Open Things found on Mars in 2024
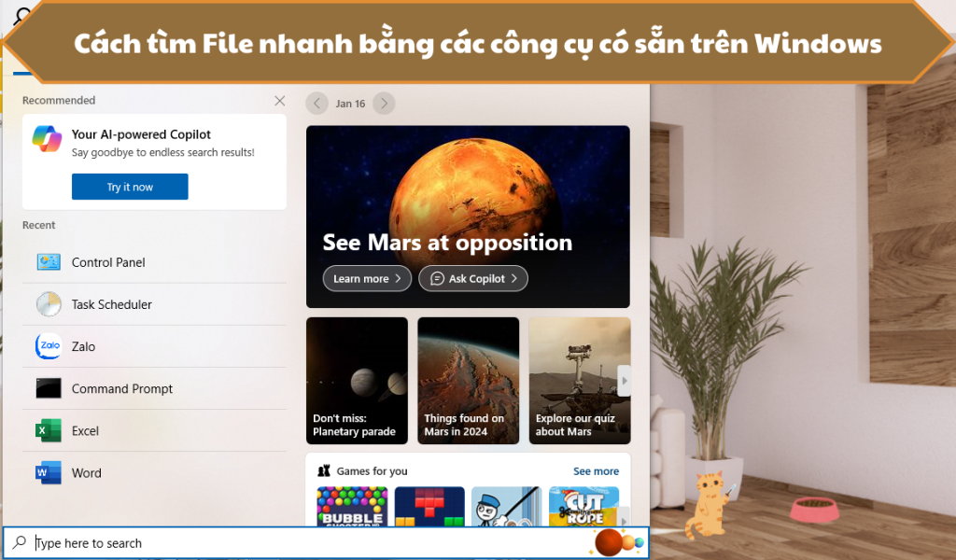 [468, 380]
